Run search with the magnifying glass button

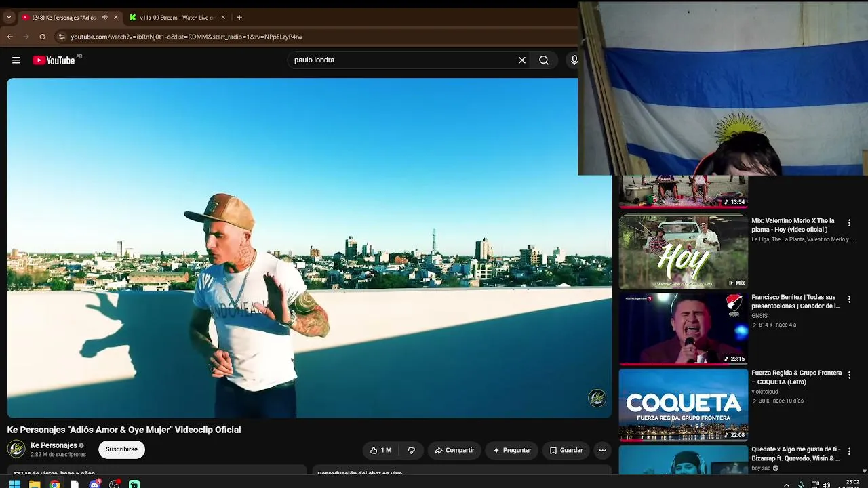pyautogui.click(x=544, y=60)
